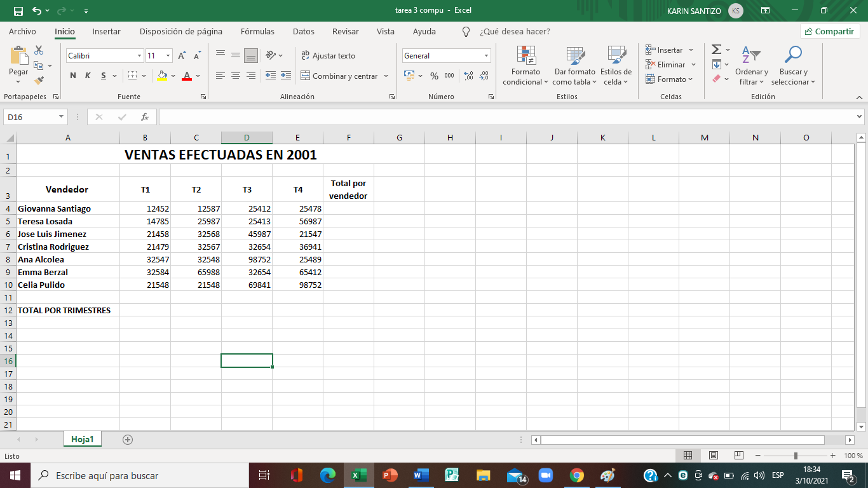Viewport: 868px width, 488px height.
Task: Click the Undo arrow icon
Action: coord(36,11)
